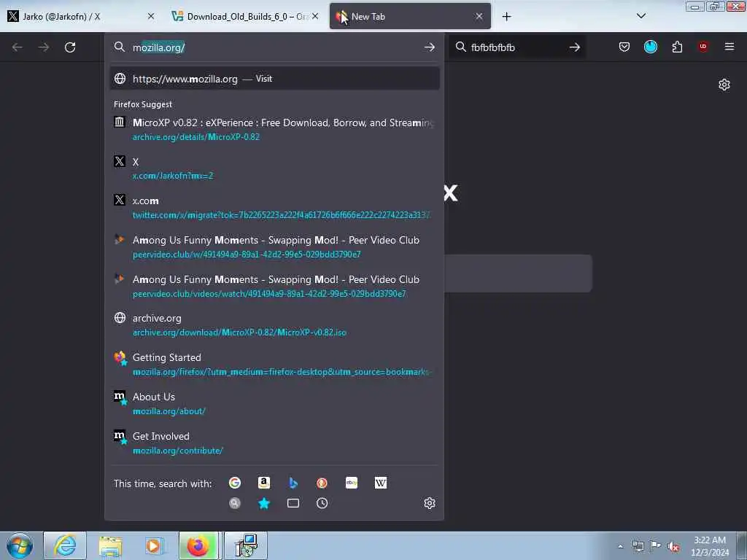
Task: Open archive.org MicroXP-v0.82.iso download suggestion
Action: pos(274,325)
